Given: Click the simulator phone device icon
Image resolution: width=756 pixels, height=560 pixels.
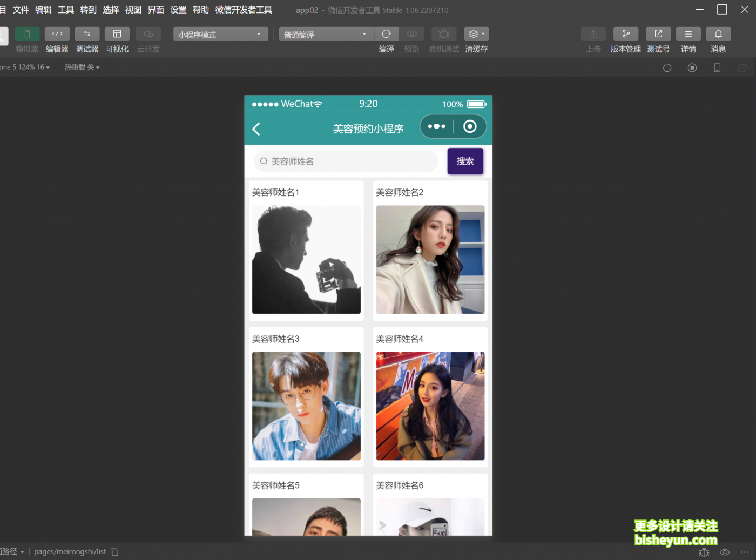Looking at the screenshot, I should click(717, 68).
